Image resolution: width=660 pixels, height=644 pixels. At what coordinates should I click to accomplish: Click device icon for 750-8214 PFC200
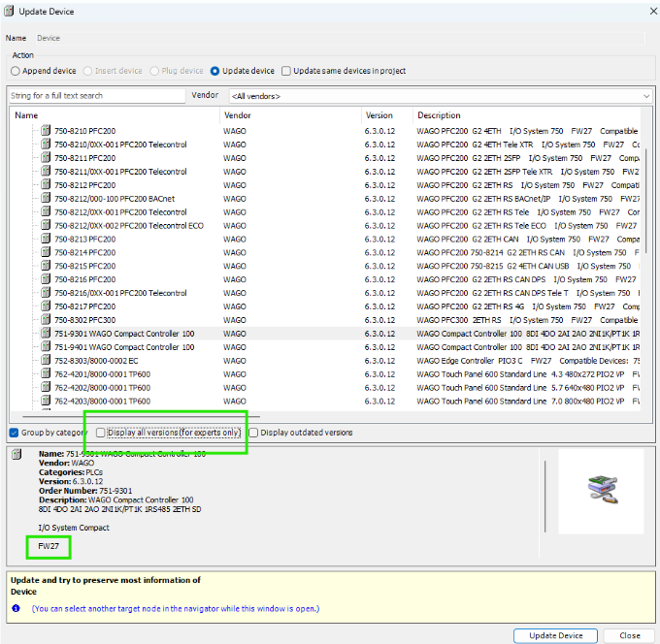click(46, 252)
